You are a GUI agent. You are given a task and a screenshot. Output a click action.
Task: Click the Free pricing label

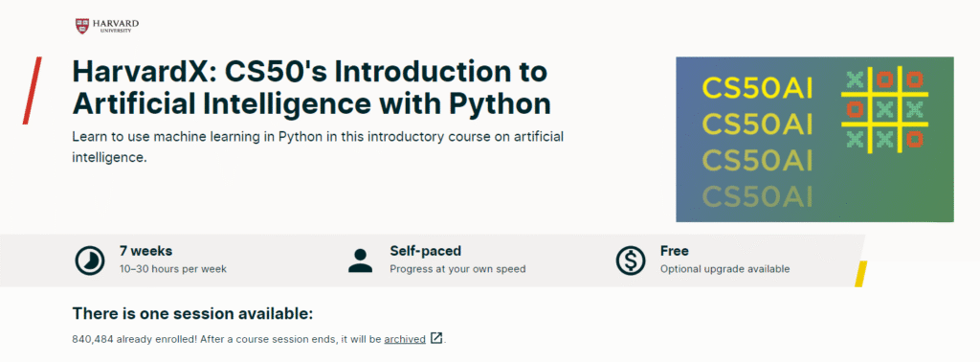pos(675,251)
